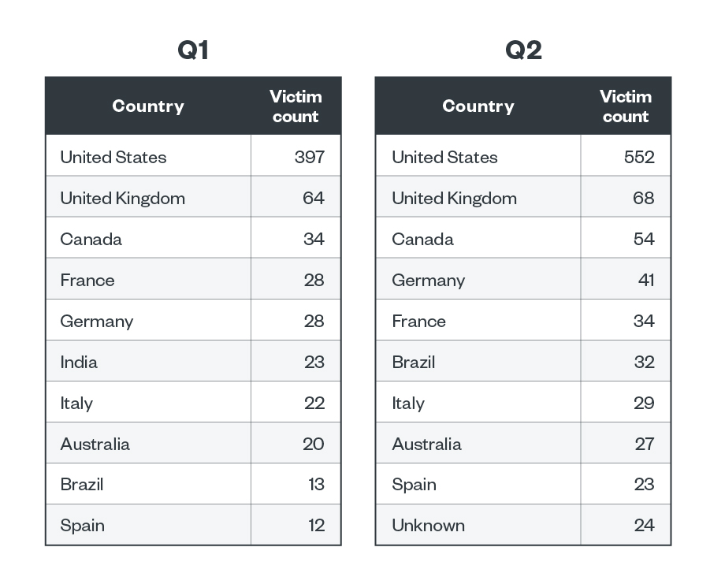Click Brazil in the Q2 table
This screenshot has height=588, width=710.
pyautogui.click(x=414, y=362)
